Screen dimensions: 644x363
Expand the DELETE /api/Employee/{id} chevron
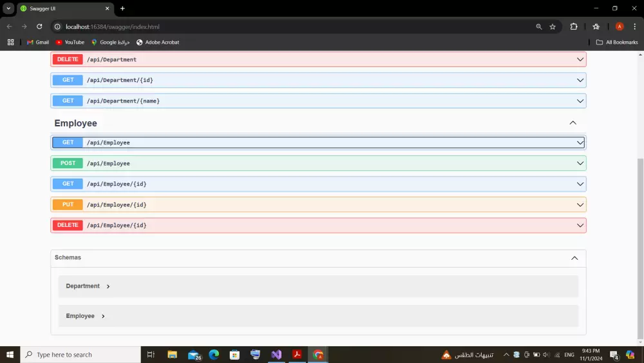pos(580,225)
